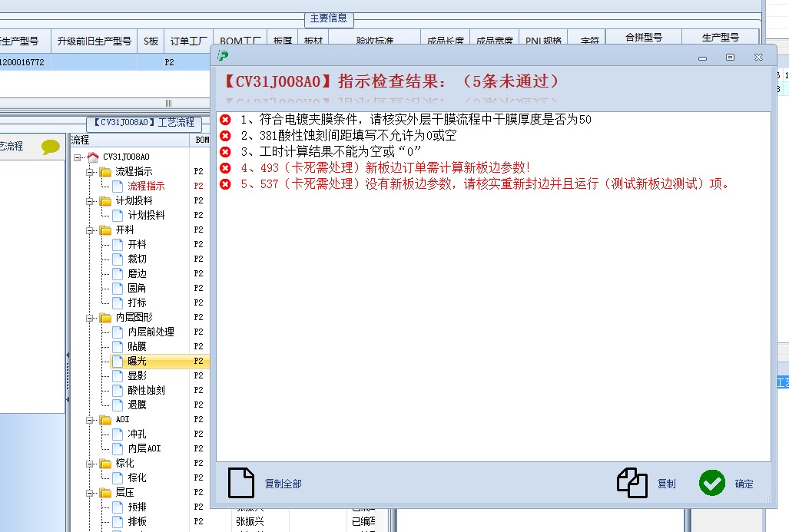
Task: Click the 升级前旧生产型号 column header
Action: coord(94,41)
